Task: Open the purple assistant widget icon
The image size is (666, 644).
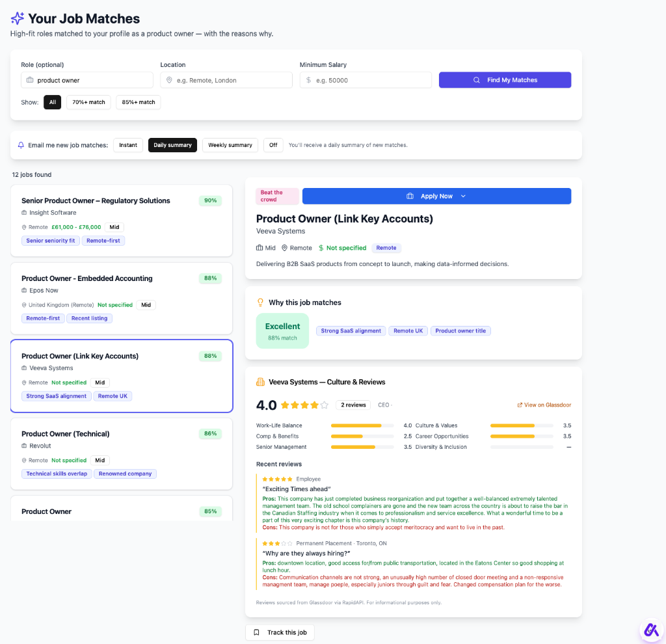Action: (x=652, y=630)
